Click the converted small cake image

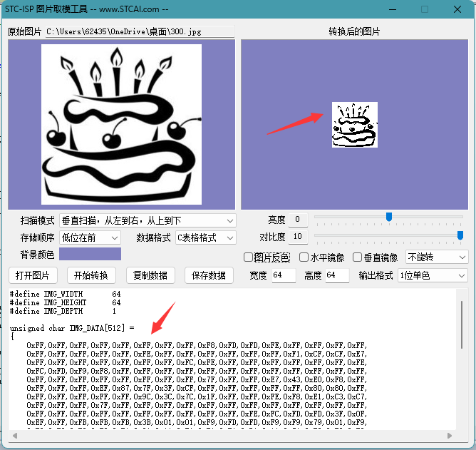click(x=355, y=125)
